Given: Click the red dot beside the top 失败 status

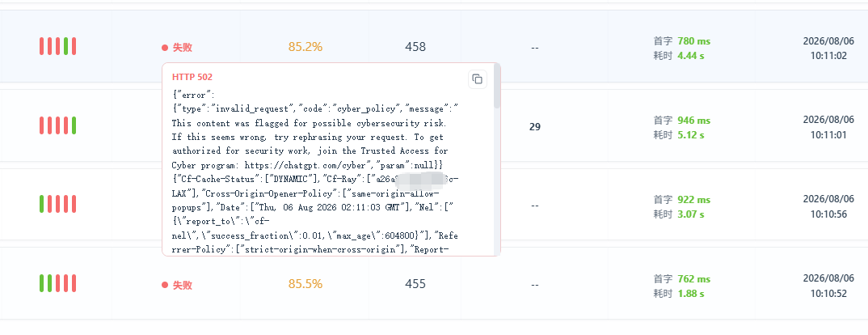Looking at the screenshot, I should tap(165, 48).
